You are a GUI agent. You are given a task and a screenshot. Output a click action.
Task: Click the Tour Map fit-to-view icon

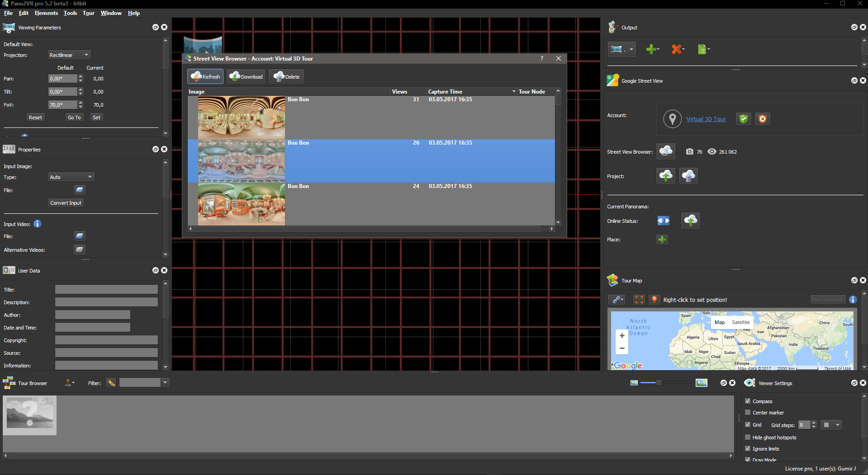click(x=639, y=300)
